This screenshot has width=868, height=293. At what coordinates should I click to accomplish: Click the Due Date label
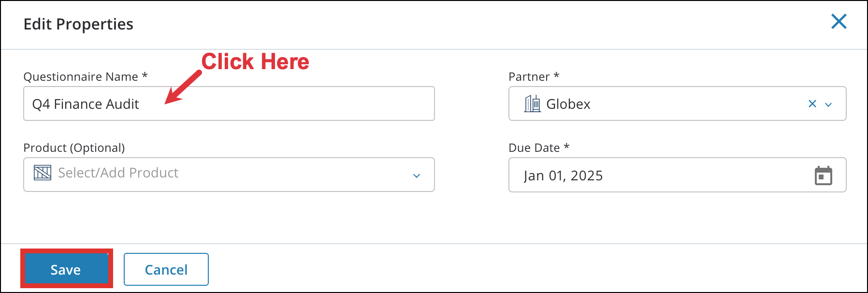point(538,148)
